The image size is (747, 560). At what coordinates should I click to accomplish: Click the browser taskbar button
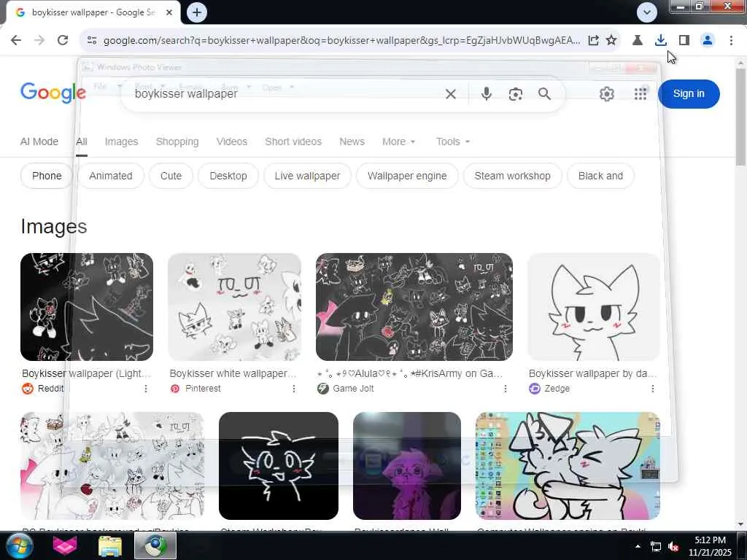pyautogui.click(x=155, y=545)
